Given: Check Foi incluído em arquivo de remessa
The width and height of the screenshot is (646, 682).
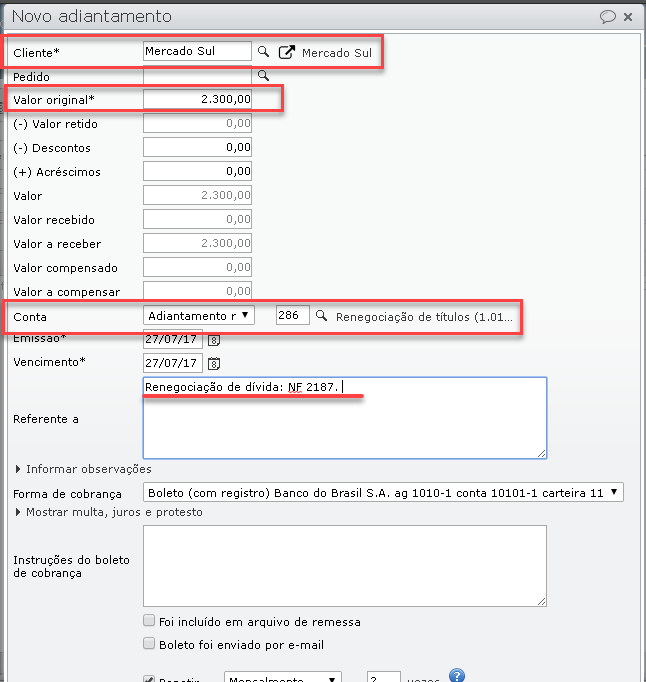Looking at the screenshot, I should tap(149, 620).
